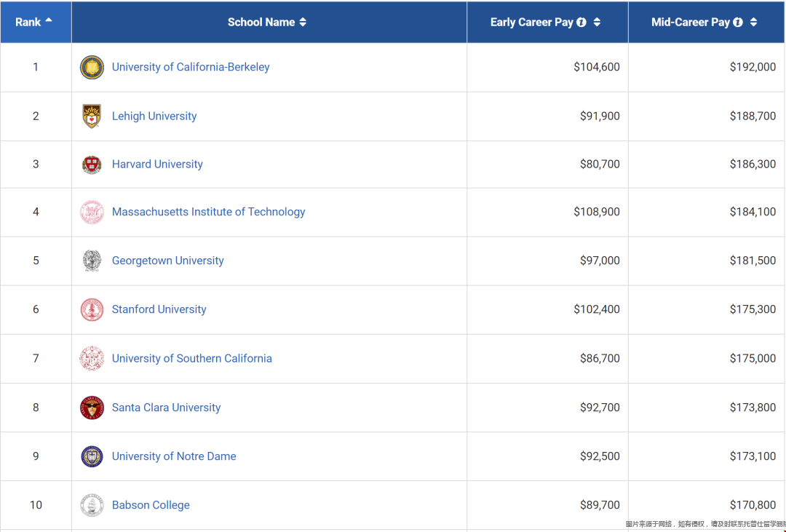786x532 pixels.
Task: Sort by Mid-Career Pay arrows
Action: [x=753, y=22]
